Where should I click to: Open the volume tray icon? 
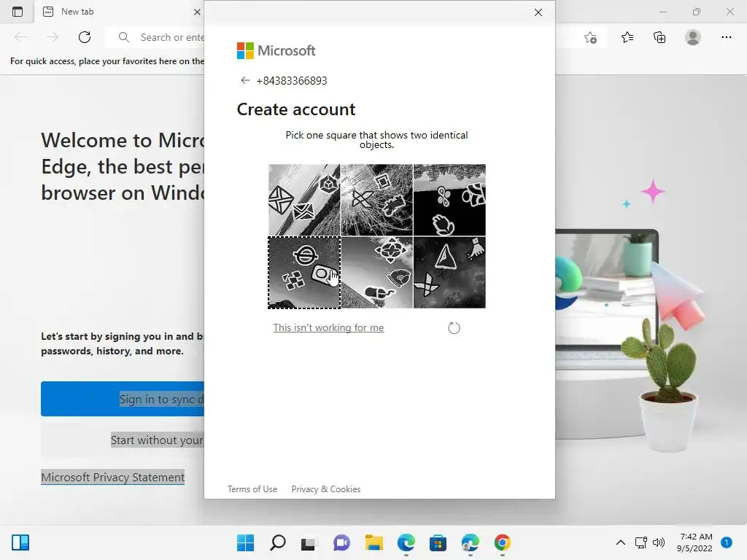[x=659, y=542]
